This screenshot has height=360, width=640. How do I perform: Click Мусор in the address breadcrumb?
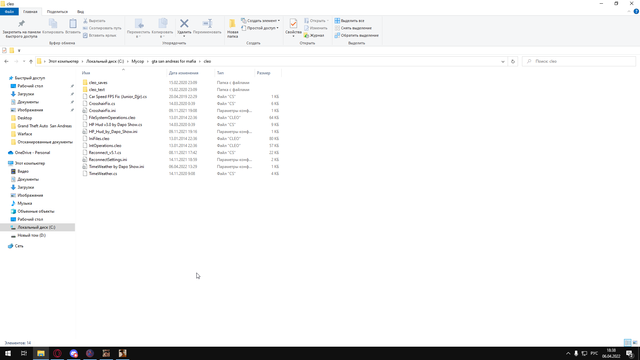point(138,61)
